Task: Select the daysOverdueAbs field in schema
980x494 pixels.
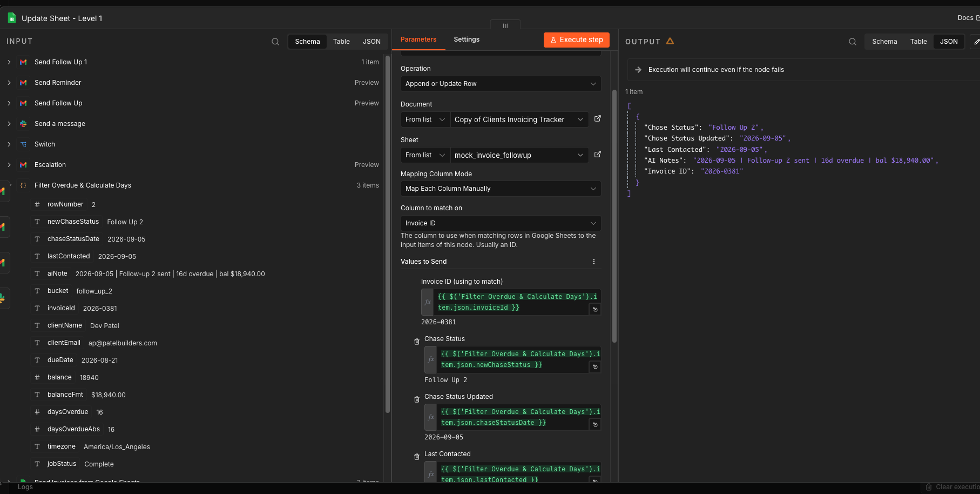Action: point(73,429)
